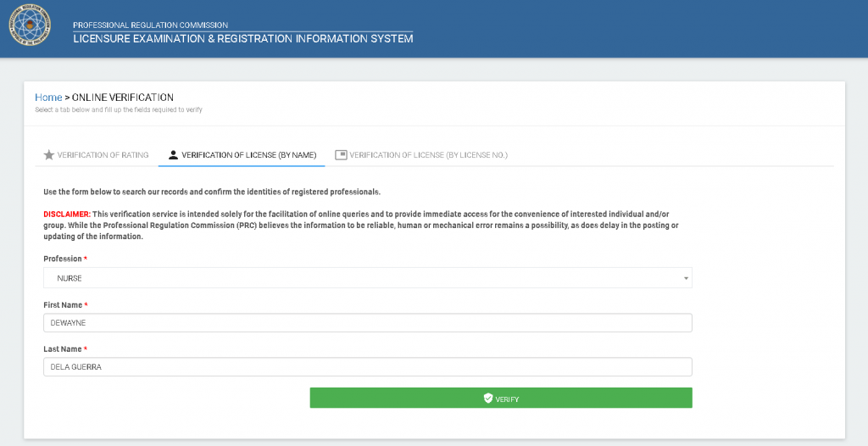Screen dimensions: 868x446
Task: Click the green Verify button
Action: click(x=500, y=398)
